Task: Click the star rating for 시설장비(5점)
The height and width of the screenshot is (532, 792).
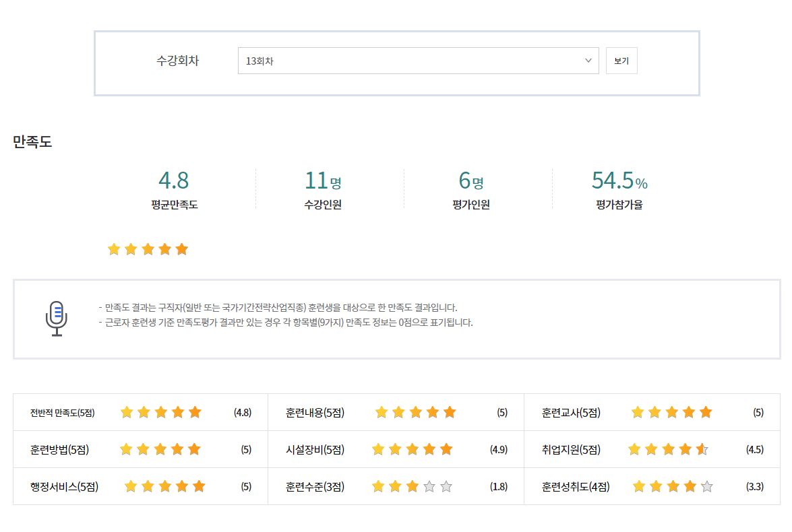Action: tap(412, 450)
